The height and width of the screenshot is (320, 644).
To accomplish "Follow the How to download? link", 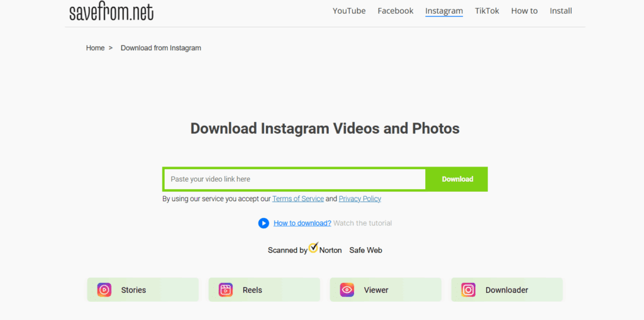I will coord(302,223).
